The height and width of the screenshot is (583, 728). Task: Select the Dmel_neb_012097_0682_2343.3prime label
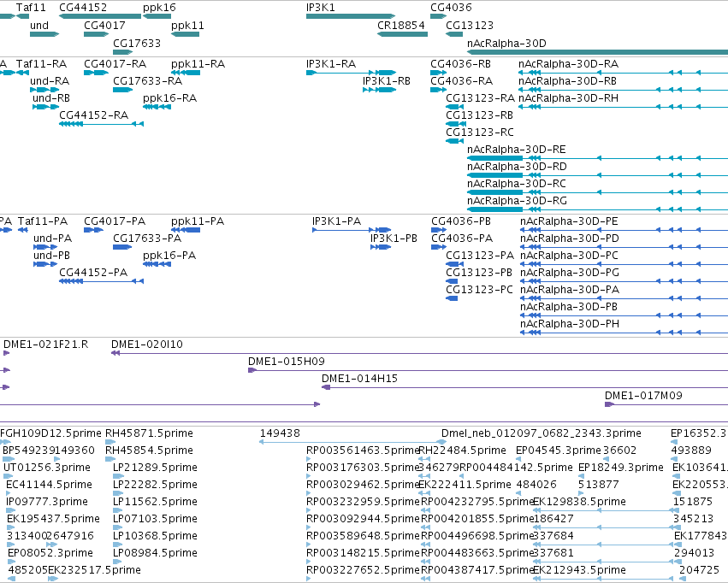pos(542,433)
